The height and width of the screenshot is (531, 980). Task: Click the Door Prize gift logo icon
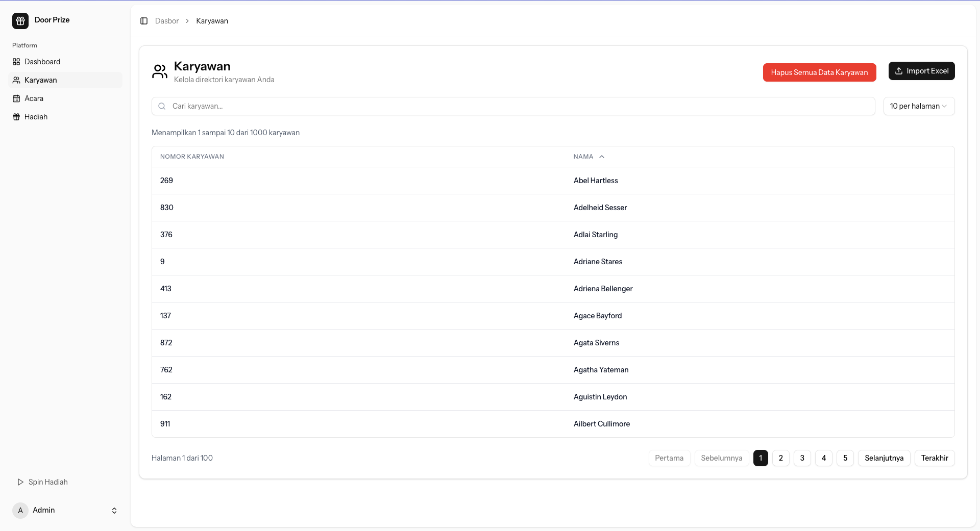click(20, 21)
